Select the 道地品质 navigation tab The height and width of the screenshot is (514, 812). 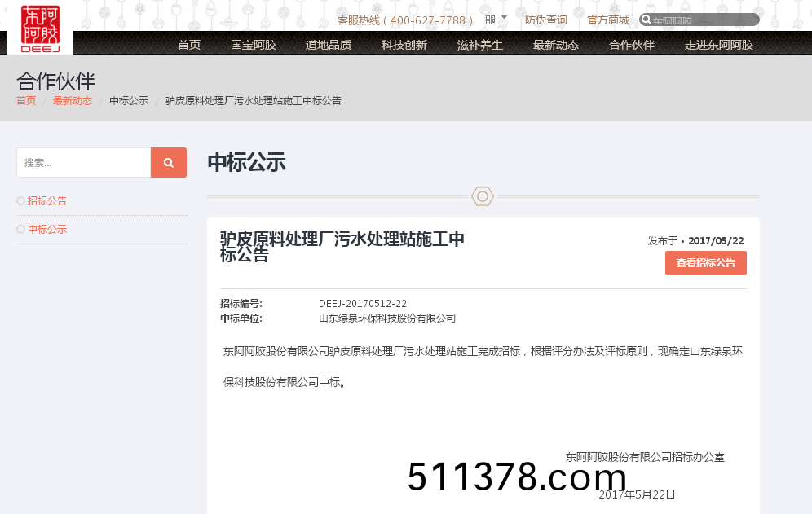[330, 45]
